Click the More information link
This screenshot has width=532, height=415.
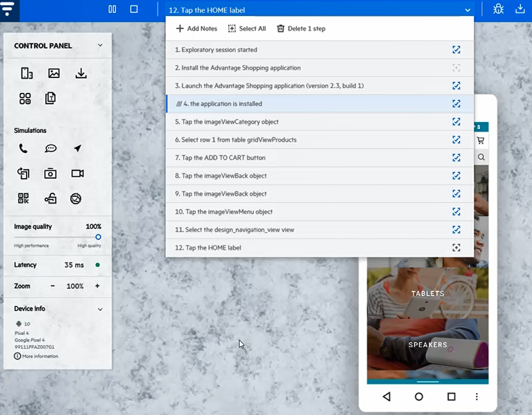[x=40, y=356]
